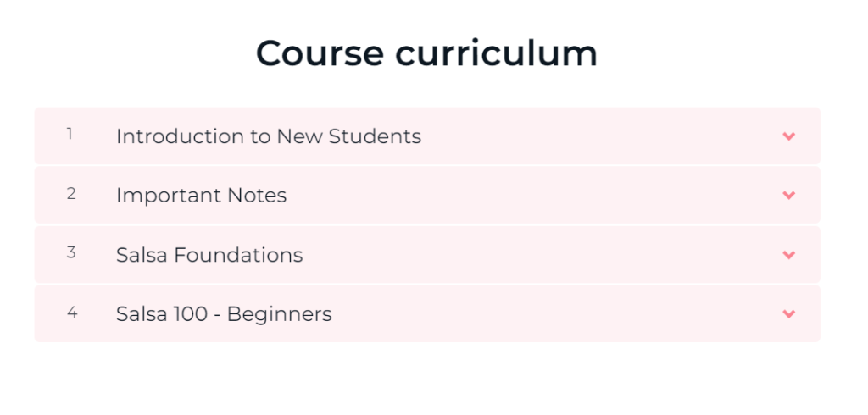
Task: Select the Important Notes section title
Action: click(x=201, y=196)
